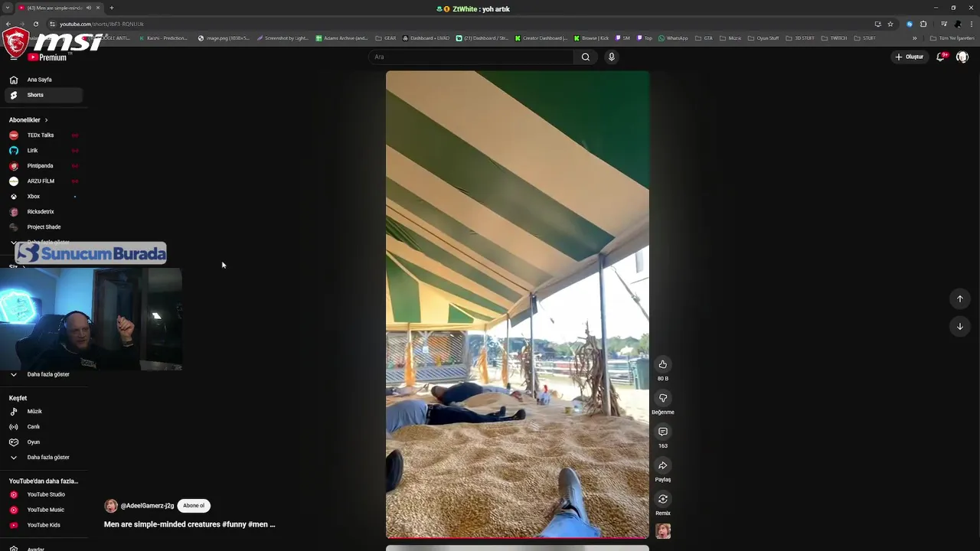
Task: Open the short's title description text
Action: (x=189, y=524)
